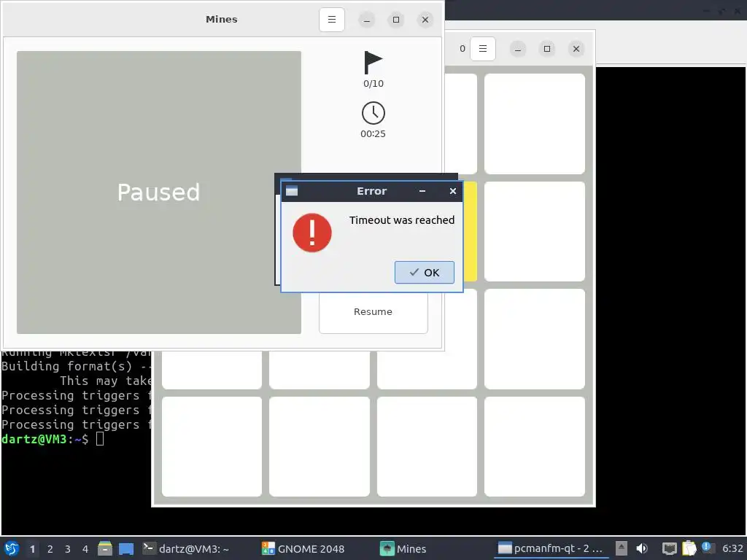Click the panel clock showing 6:32
Viewport: 747px width, 560px height.
pyautogui.click(x=732, y=548)
